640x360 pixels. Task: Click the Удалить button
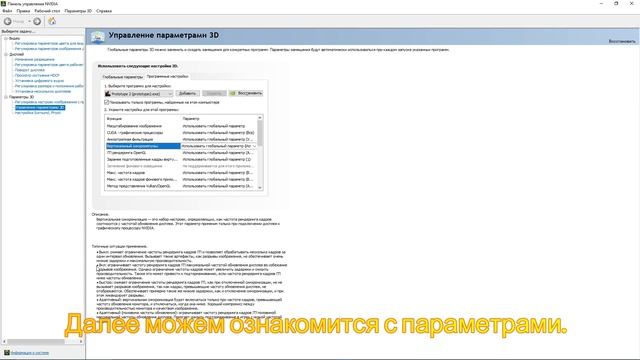point(214,93)
